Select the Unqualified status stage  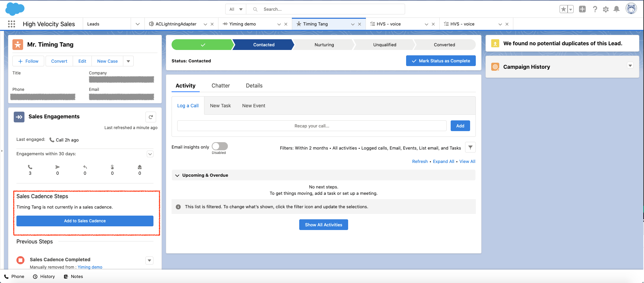point(385,45)
